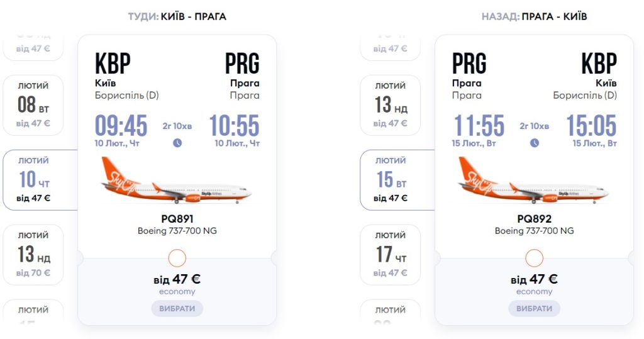644x339 pixels.
Task: Select the radio circle on outbound PQ891 ticket
Action: [x=177, y=258]
